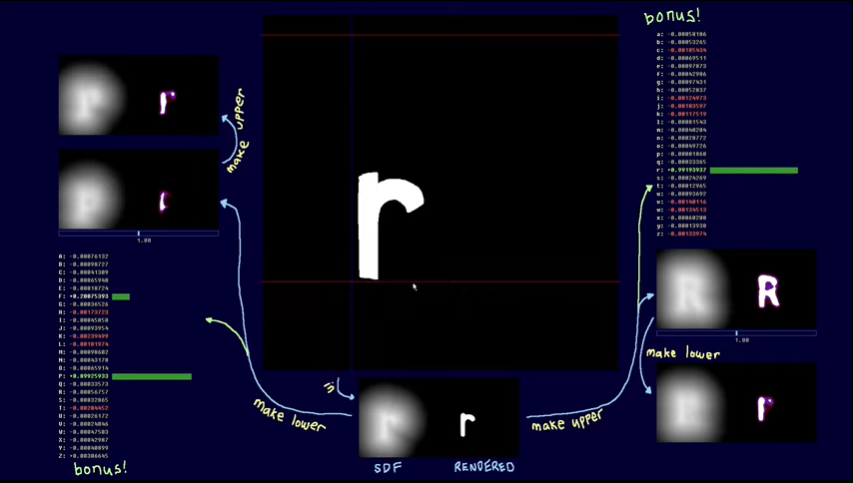Click the rendered uppercase R with purple outline

point(768,291)
